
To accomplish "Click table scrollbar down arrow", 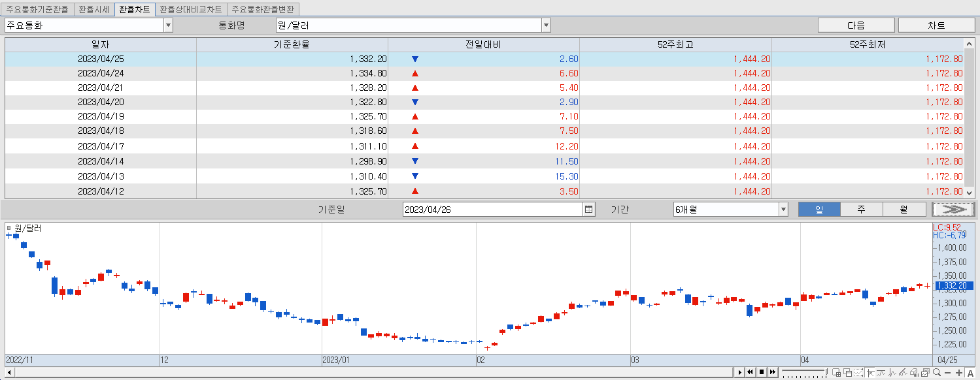I will [969, 193].
